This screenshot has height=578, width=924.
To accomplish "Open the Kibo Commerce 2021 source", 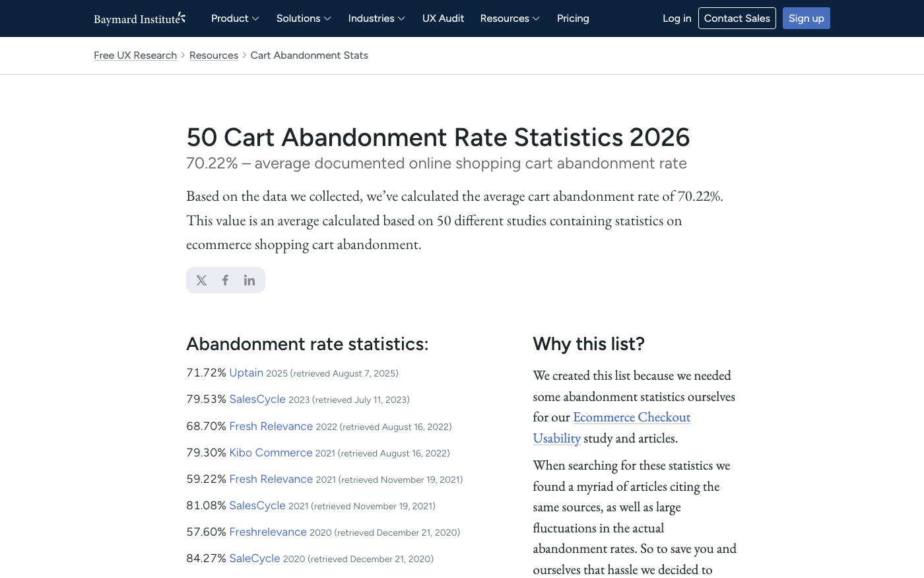I will pos(271,452).
